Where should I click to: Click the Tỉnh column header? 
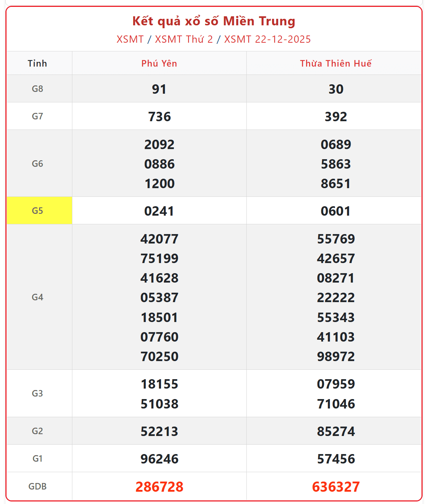(38, 64)
